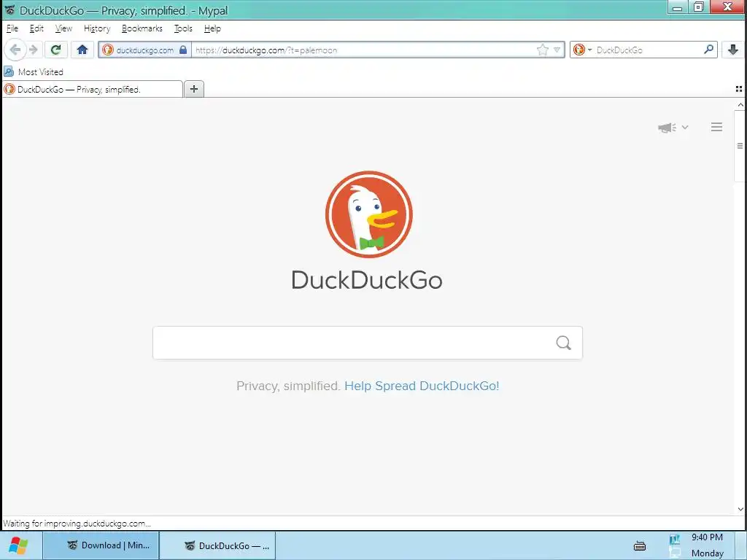747x560 pixels.
Task: Click the scrollbar up arrow
Action: click(x=740, y=105)
